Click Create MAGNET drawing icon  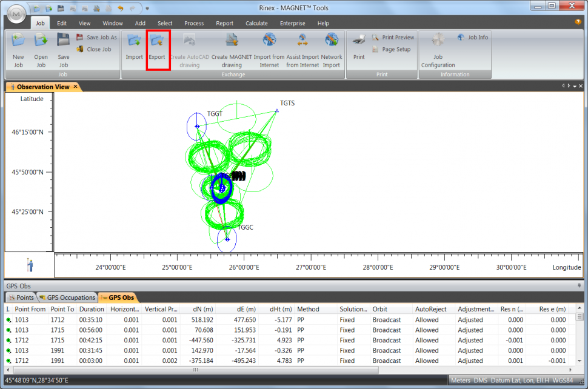pyautogui.click(x=232, y=40)
